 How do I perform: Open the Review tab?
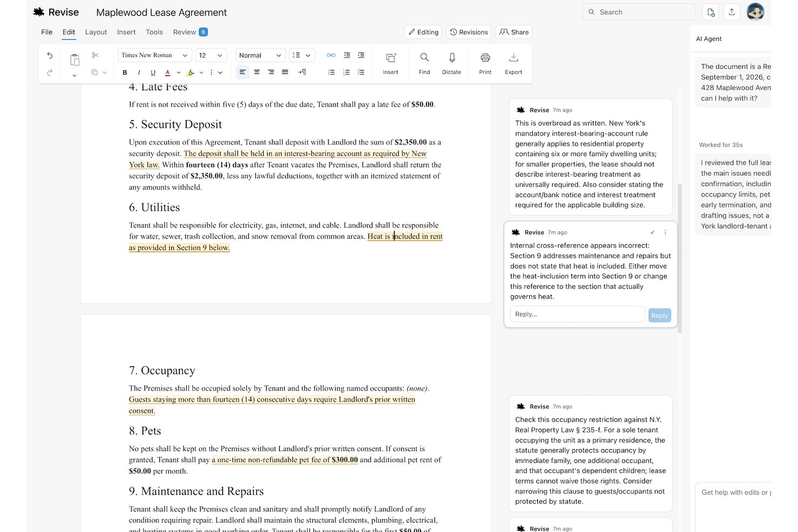190,32
